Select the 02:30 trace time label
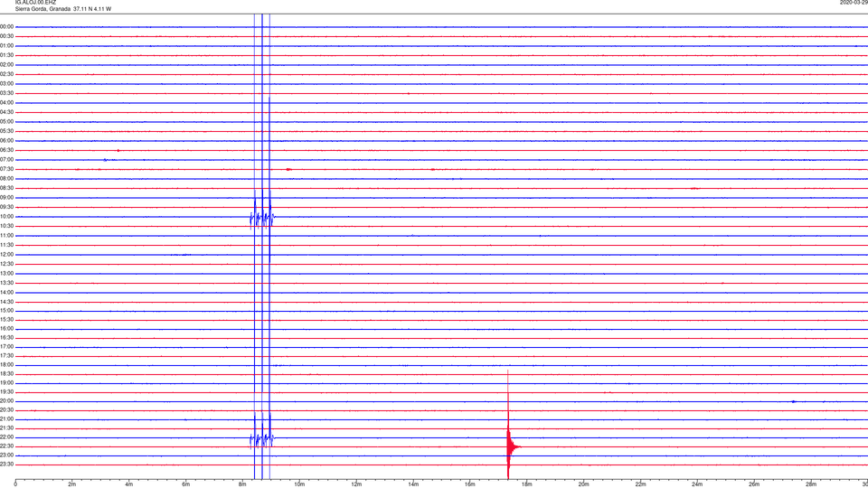 tap(7, 74)
